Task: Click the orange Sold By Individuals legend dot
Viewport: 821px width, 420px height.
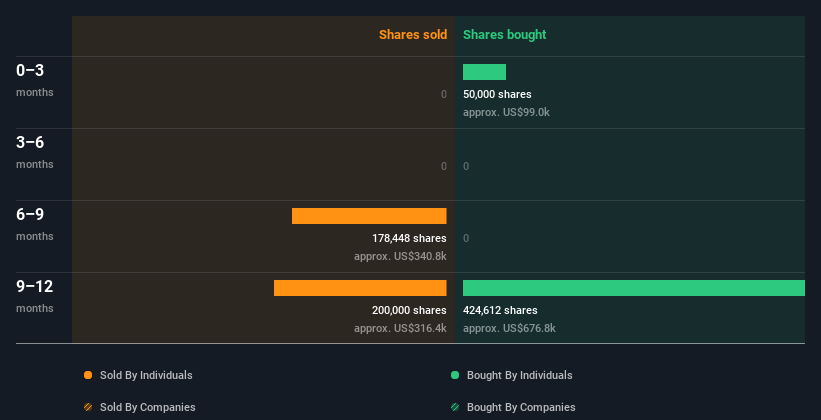Action: click(88, 375)
